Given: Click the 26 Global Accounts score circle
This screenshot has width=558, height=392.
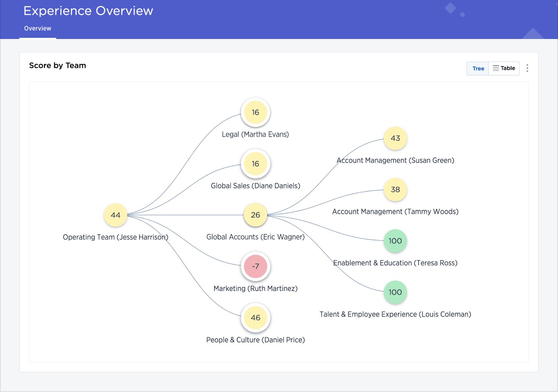Looking at the screenshot, I should click(x=255, y=215).
